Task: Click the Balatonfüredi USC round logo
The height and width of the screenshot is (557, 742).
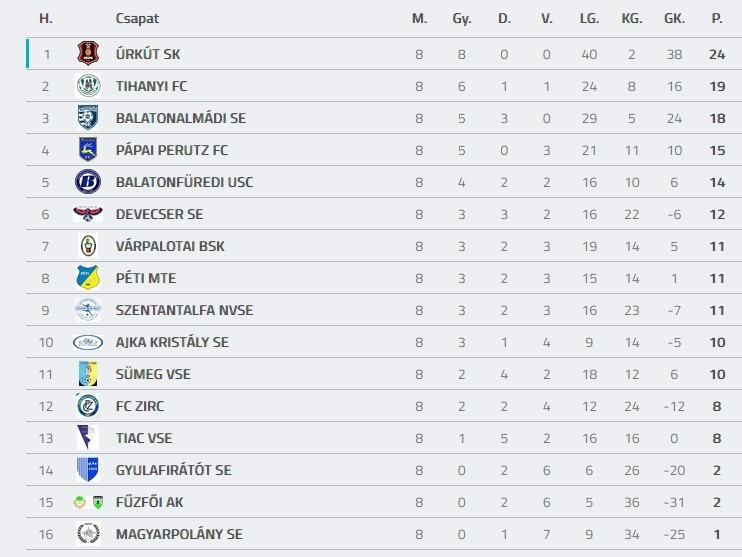Action: 88,182
